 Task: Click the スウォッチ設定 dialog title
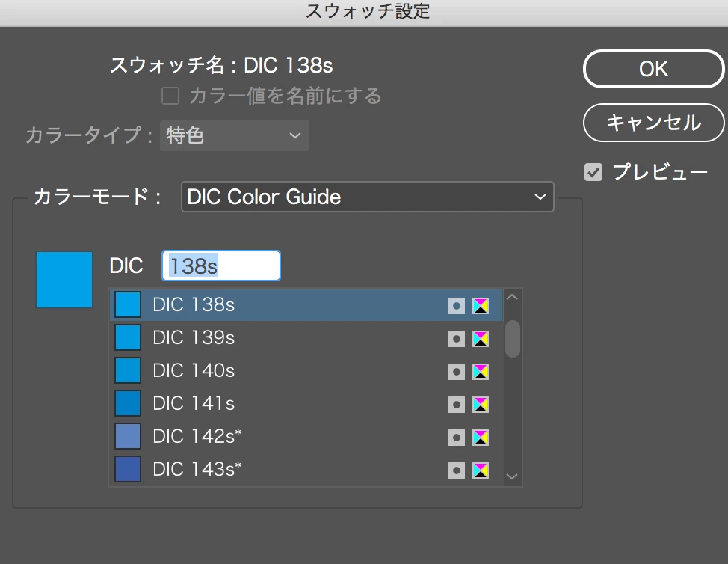(368, 11)
